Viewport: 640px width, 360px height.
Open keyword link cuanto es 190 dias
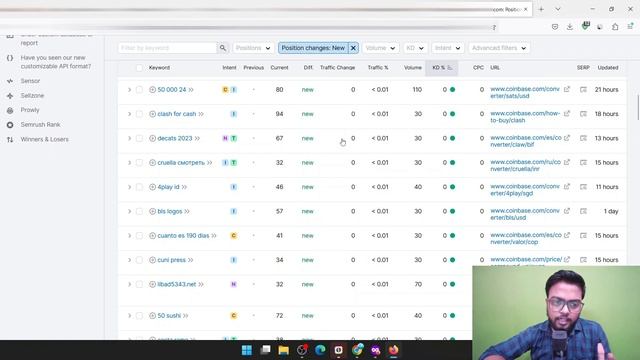coord(183,236)
